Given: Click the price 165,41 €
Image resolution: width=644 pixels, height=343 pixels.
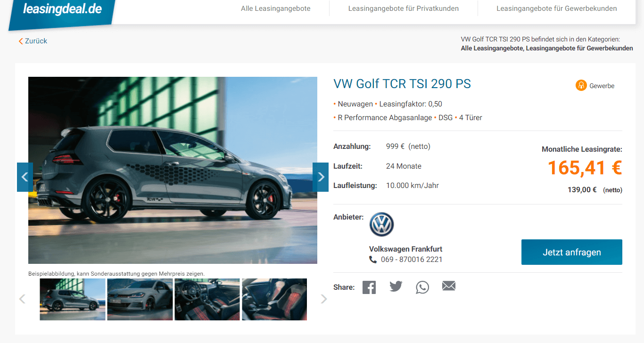Looking at the screenshot, I should coord(585,168).
